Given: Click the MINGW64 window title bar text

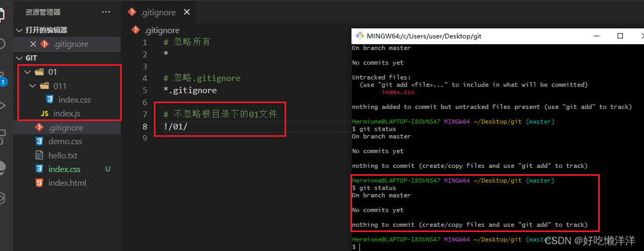Looking at the screenshot, I should coord(424,36).
